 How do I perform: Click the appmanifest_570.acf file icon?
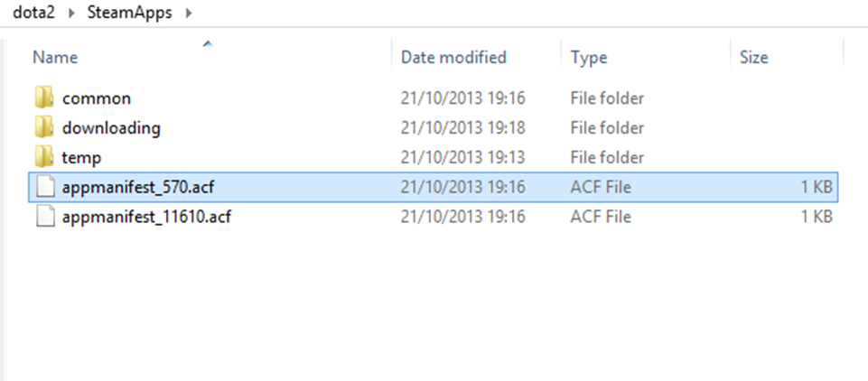[x=45, y=187]
